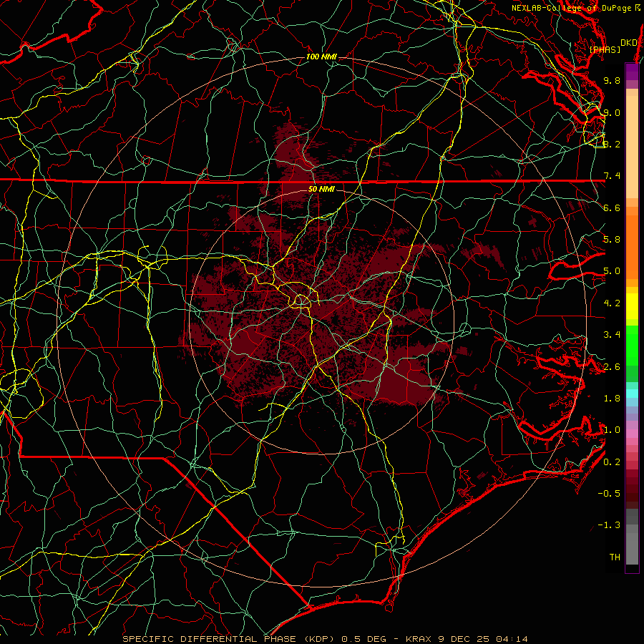Image resolution: width=644 pixels, height=644 pixels.
Task: Click the peach segment of the color bar
Action: [x=632, y=144]
